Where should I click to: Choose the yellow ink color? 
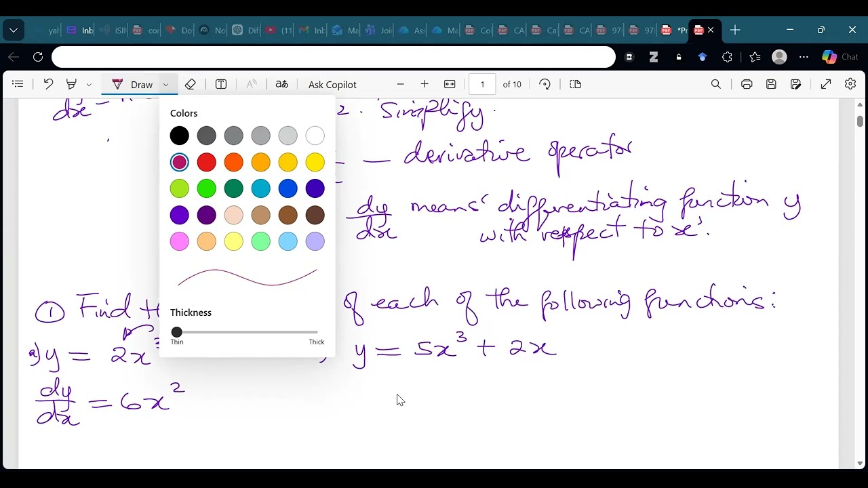[315, 162]
